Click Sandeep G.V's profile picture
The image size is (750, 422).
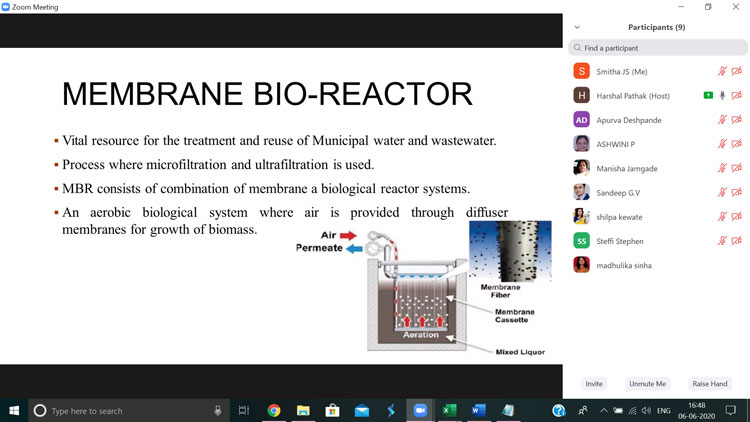pos(581,192)
